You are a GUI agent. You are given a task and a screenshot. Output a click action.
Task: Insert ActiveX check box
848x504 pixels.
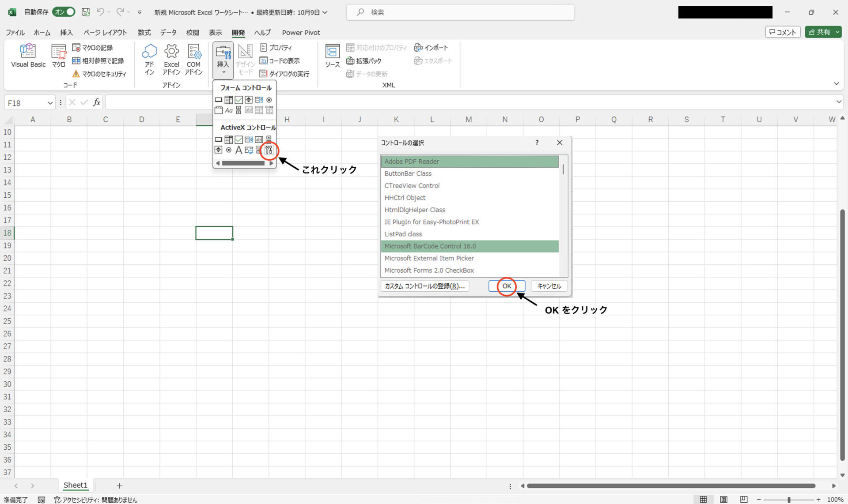(239, 139)
